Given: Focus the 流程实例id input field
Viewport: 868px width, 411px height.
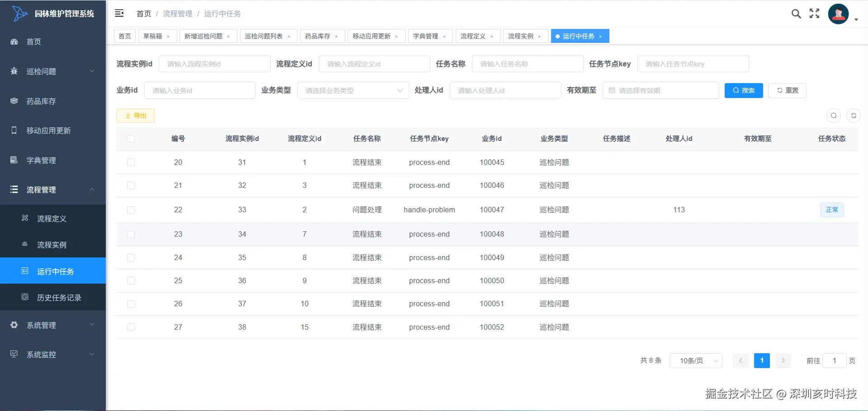Looking at the screenshot, I should tap(215, 64).
